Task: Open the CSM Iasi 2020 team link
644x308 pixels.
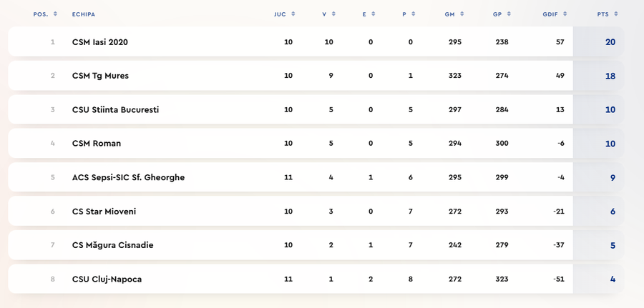Action: [99, 42]
